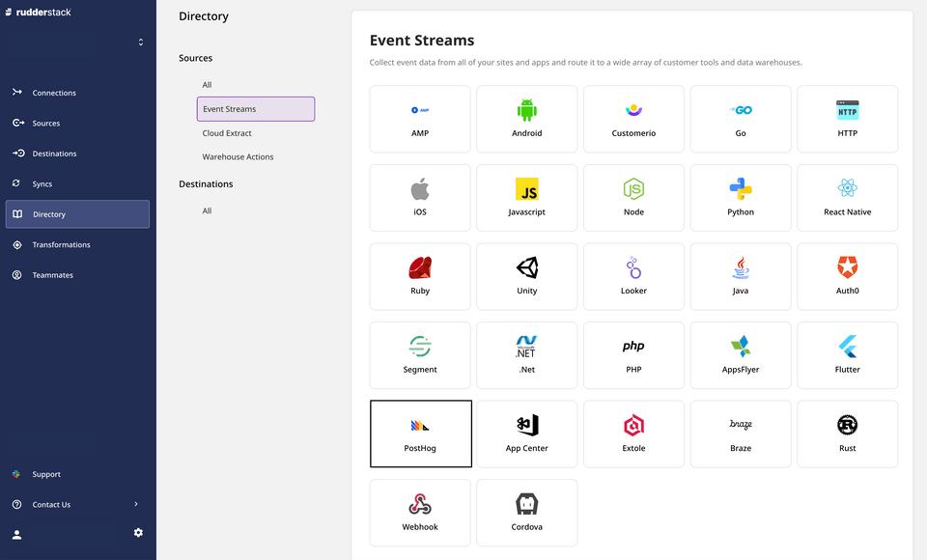This screenshot has height=560, width=927.
Task: Choose the Unity source icon
Action: (526, 267)
